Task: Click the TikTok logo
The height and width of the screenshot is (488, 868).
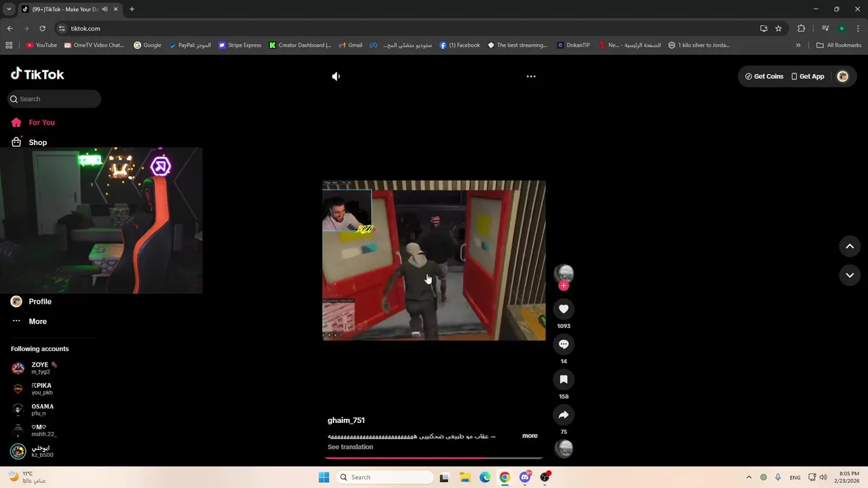Action: [38, 75]
